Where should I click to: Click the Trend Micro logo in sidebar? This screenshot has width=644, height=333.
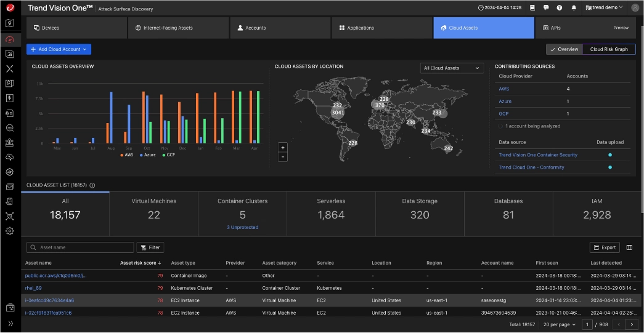point(10,7)
